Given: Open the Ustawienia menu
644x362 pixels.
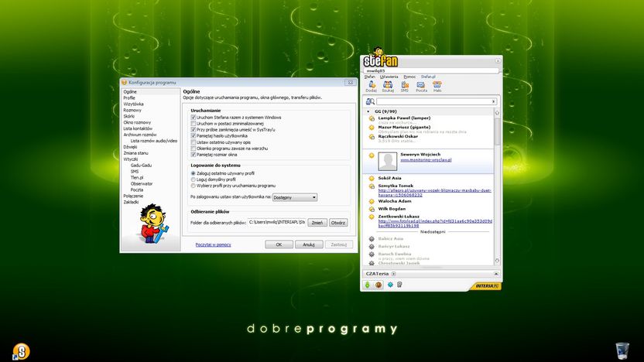Looking at the screenshot, I should (389, 77).
